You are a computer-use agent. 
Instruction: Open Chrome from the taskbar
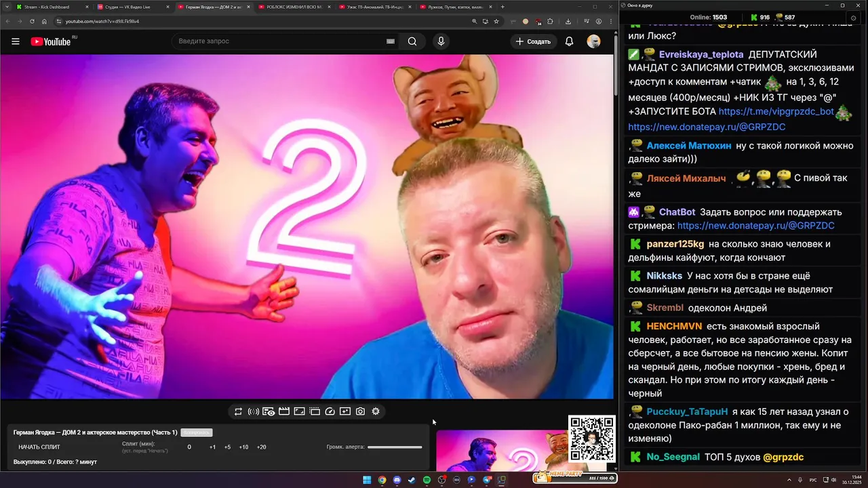pyautogui.click(x=382, y=480)
